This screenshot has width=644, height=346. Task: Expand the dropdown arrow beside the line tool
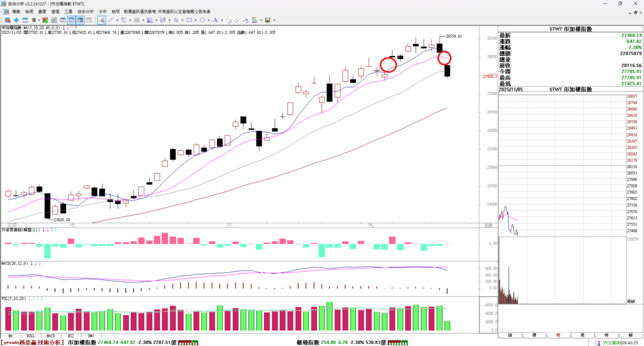point(117,20)
